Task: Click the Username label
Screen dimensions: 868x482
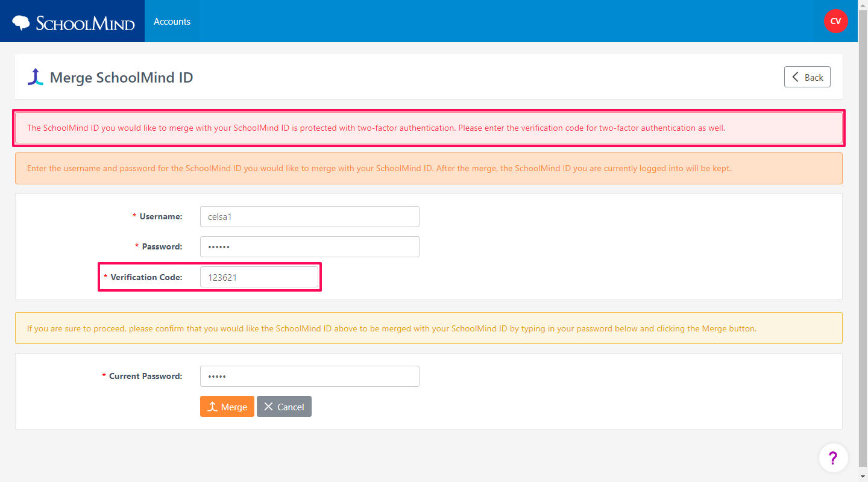Action: (161, 216)
